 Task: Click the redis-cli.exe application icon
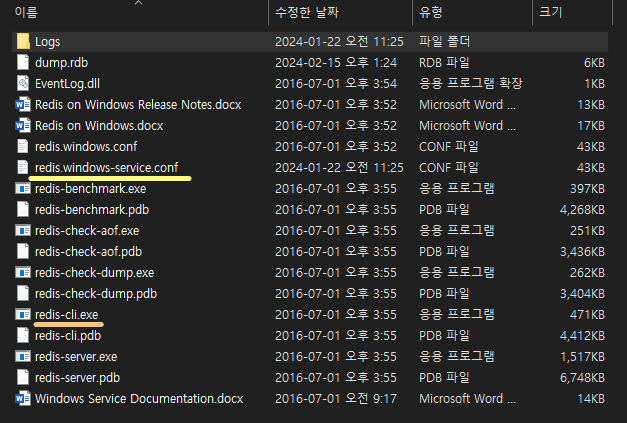23,314
